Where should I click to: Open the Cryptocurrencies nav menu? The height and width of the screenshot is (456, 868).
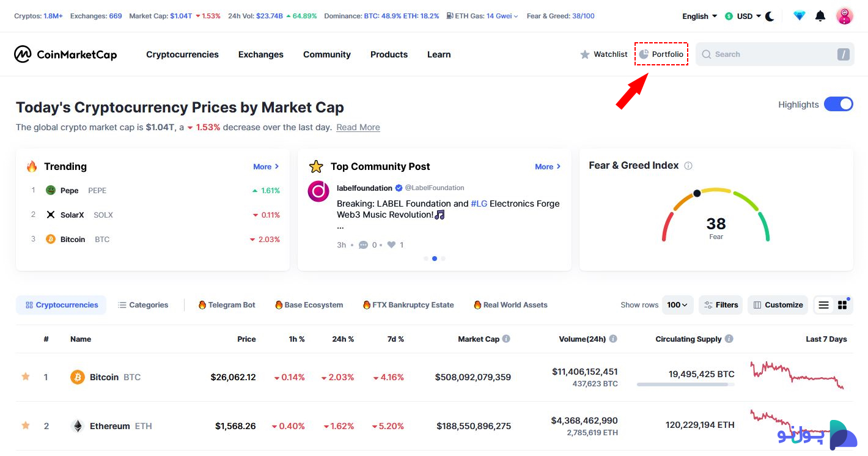coord(182,54)
